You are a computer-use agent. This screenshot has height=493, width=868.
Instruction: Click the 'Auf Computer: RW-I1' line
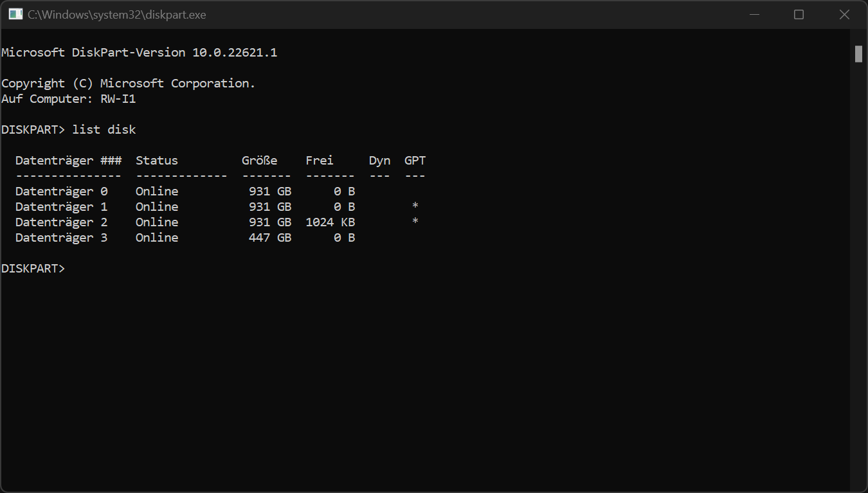[69, 99]
